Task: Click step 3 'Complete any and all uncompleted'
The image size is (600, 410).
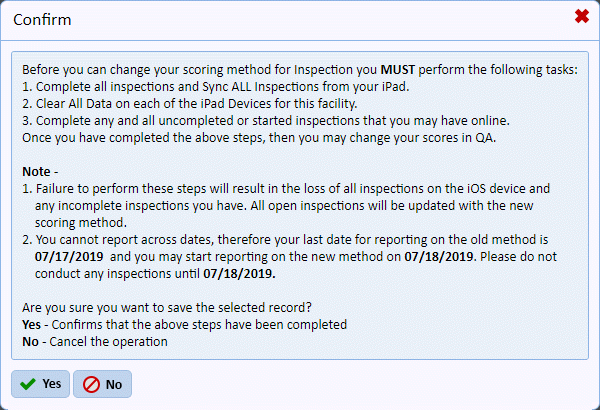Action: pos(266,121)
